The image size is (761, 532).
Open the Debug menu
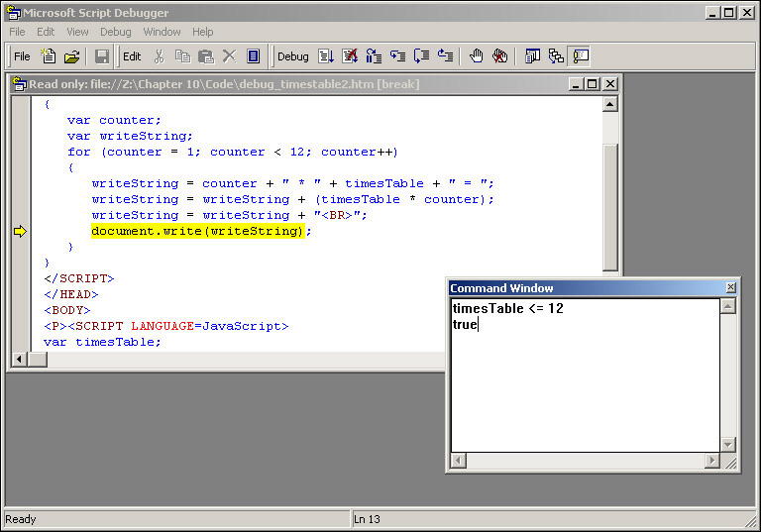pyautogui.click(x=116, y=32)
